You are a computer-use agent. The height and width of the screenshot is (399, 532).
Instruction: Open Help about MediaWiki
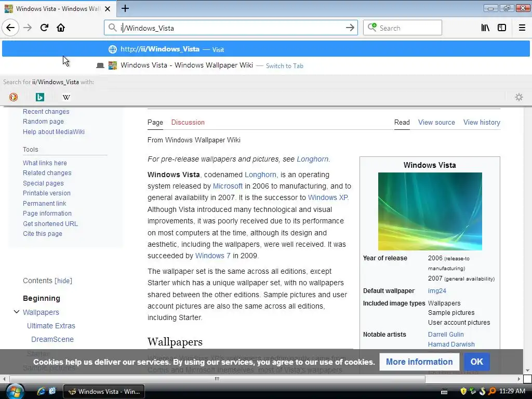pyautogui.click(x=54, y=132)
